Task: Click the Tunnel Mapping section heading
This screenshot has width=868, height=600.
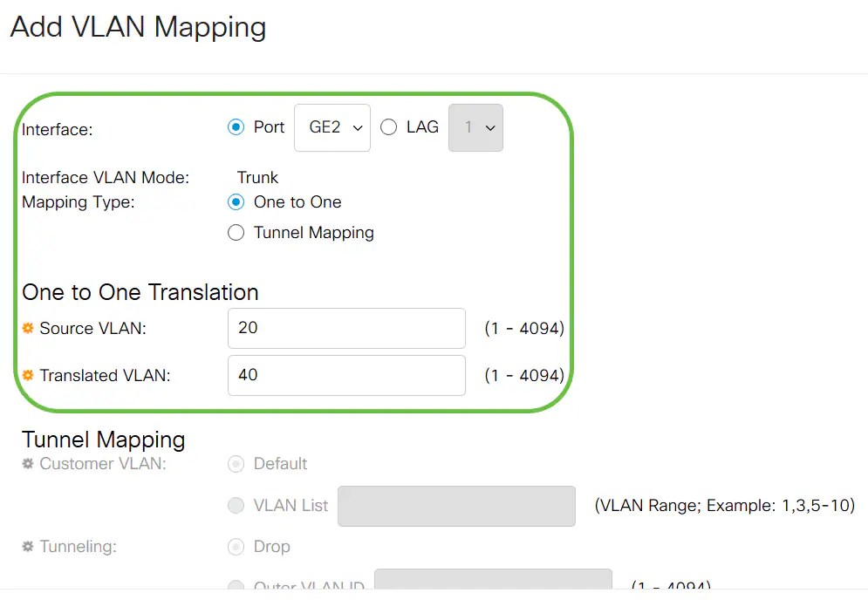Action: (102, 439)
